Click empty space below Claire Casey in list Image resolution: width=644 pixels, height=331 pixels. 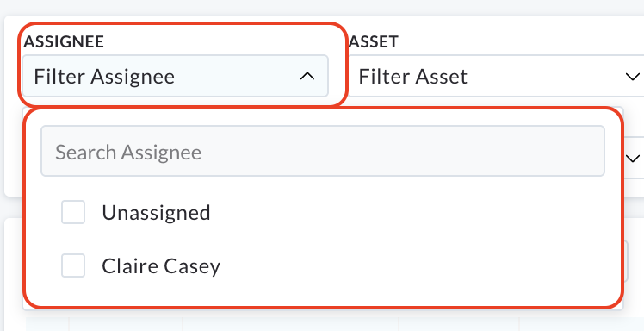[323, 294]
